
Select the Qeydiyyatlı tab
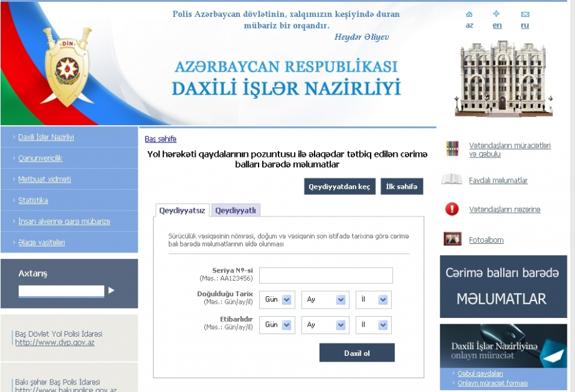pos(236,210)
